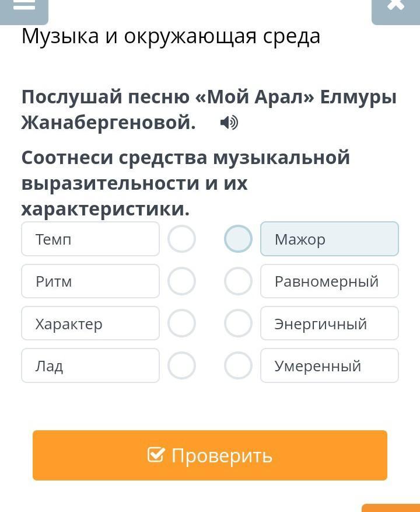This screenshot has width=420, height=512.
Task: Select the Характер item box
Action: [x=90, y=323]
